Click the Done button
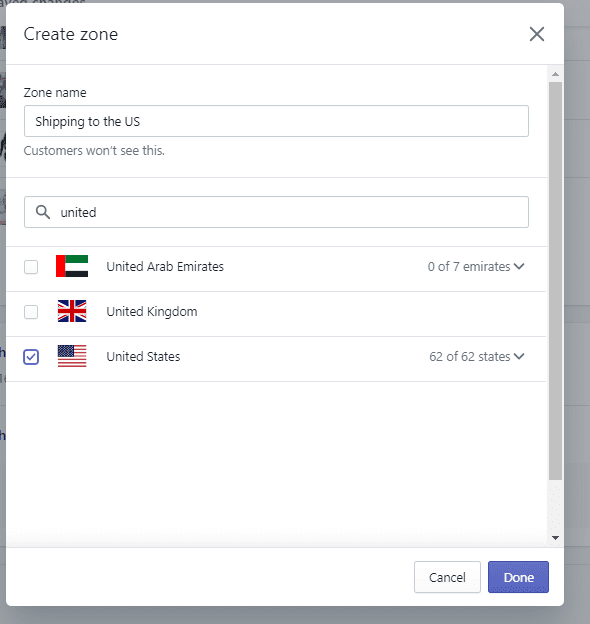The width and height of the screenshot is (590, 624). [x=518, y=577]
